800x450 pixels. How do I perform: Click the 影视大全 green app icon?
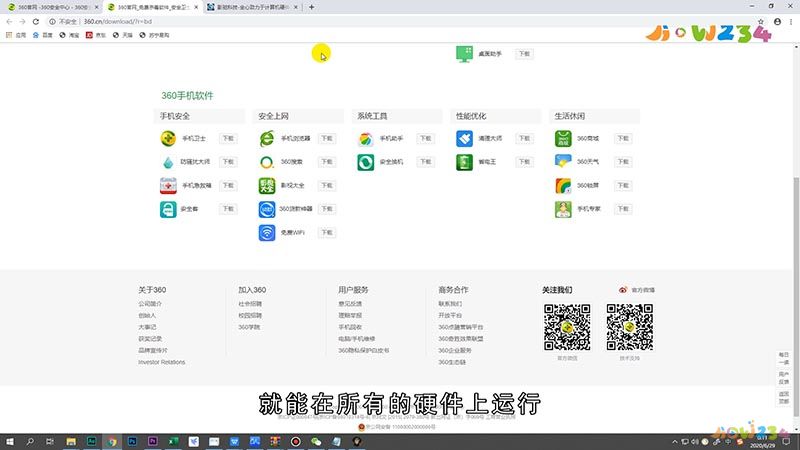(267, 186)
